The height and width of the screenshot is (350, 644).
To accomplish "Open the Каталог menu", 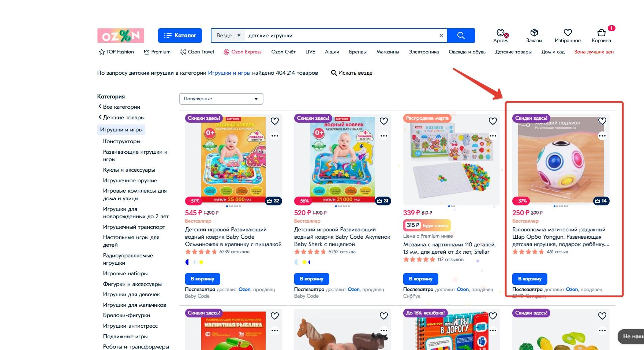I will point(180,36).
